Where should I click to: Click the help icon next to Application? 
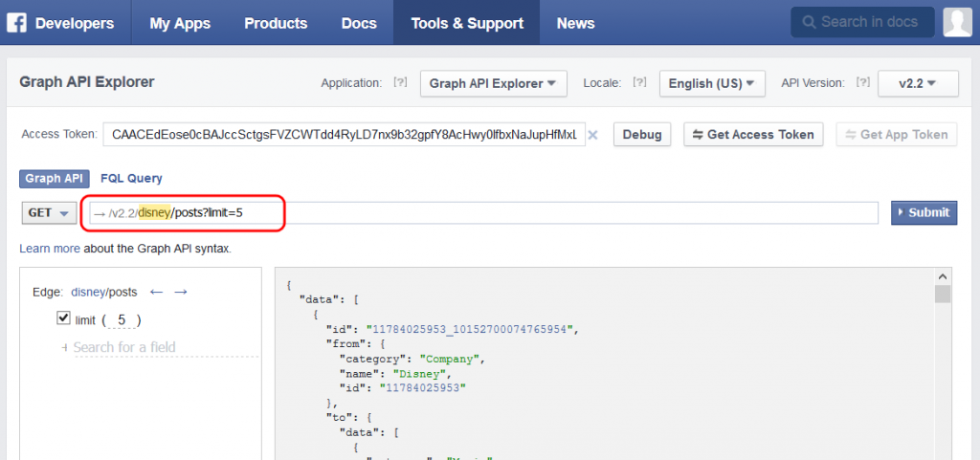(400, 82)
